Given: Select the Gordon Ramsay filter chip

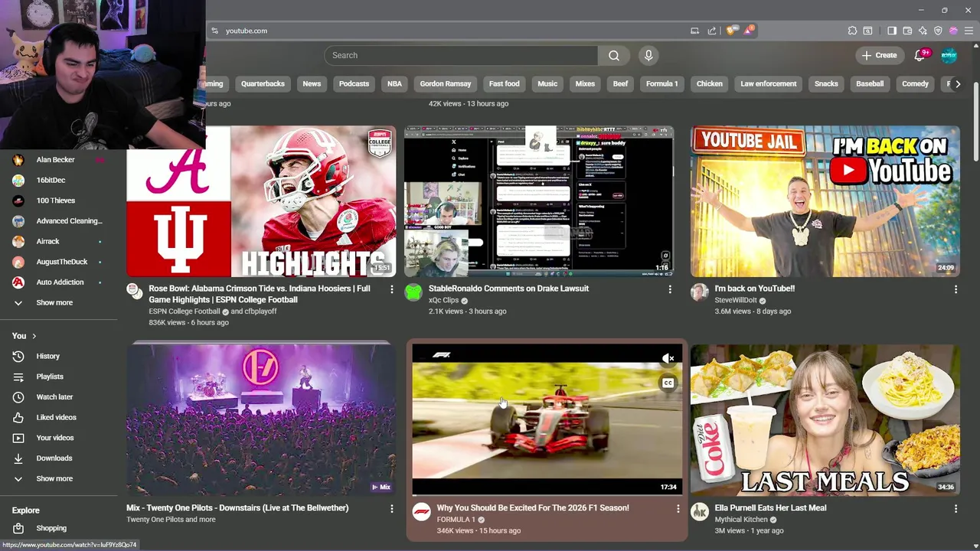Looking at the screenshot, I should (x=446, y=84).
